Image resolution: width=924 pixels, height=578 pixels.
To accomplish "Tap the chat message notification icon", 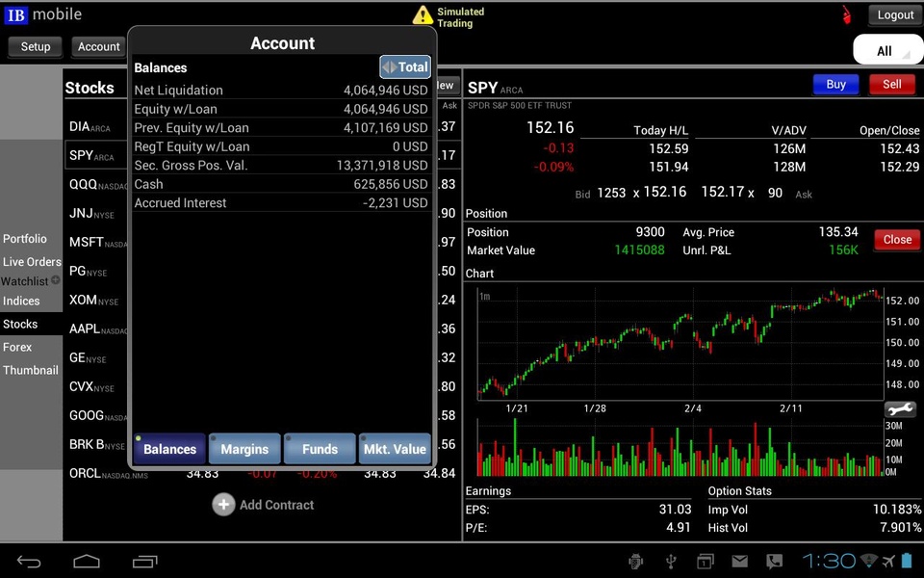I will [x=774, y=561].
